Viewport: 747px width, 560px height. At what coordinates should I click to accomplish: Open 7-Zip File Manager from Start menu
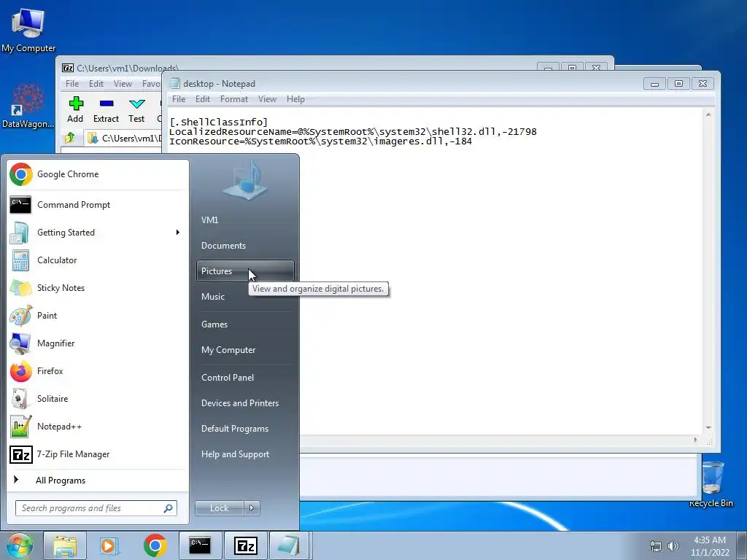tap(97, 454)
